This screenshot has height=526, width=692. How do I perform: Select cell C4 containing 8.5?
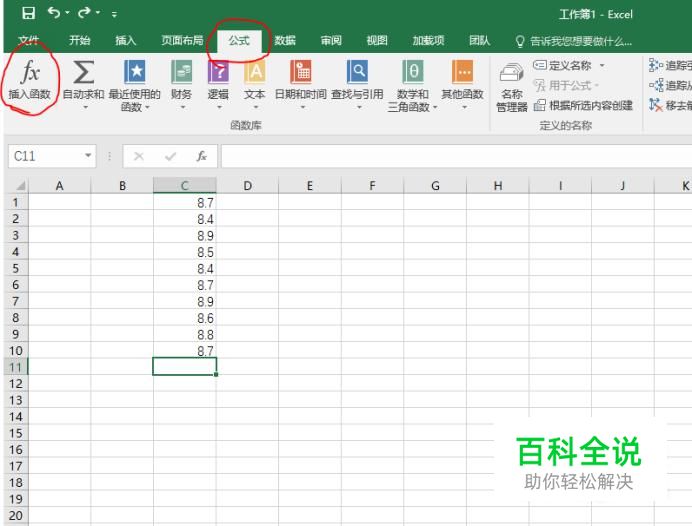pos(185,252)
